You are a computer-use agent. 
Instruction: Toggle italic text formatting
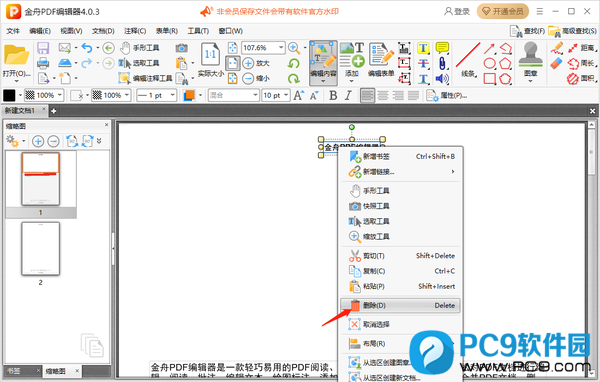[x=348, y=95]
